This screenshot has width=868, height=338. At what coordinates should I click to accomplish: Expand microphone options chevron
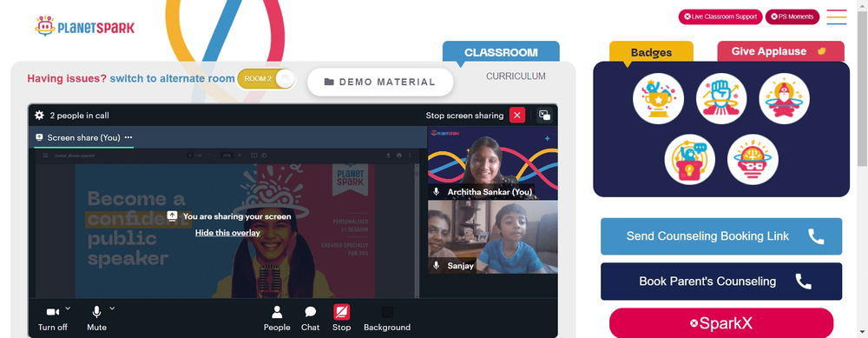(112, 308)
